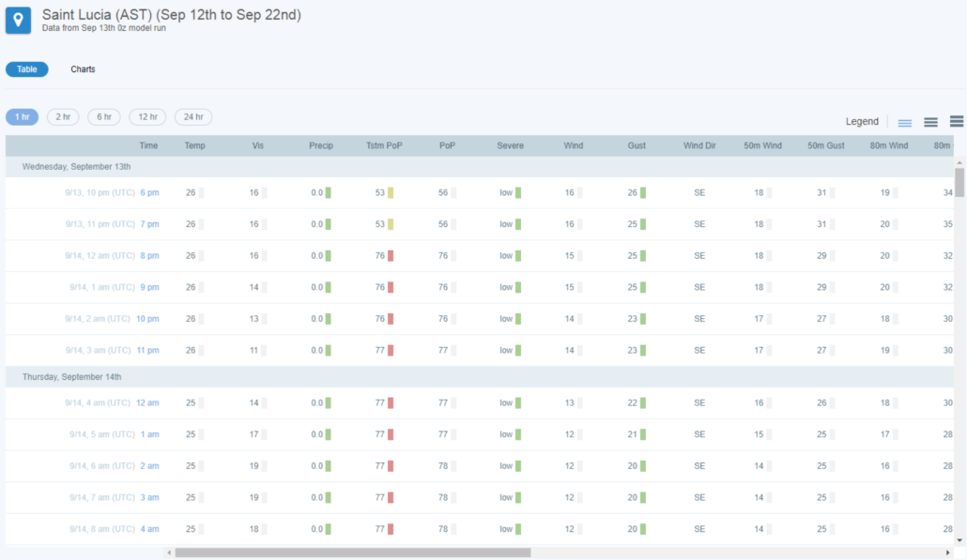
Task: Select the 24 hr interval
Action: point(193,116)
